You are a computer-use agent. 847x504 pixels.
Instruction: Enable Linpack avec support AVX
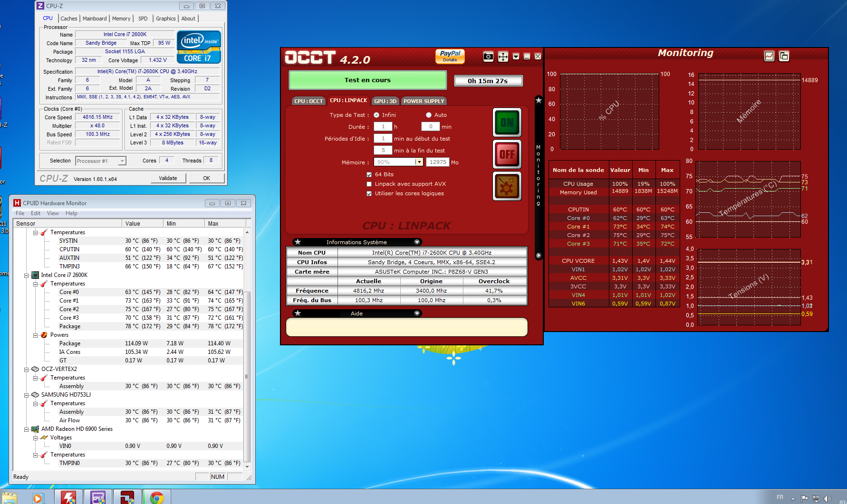(369, 184)
